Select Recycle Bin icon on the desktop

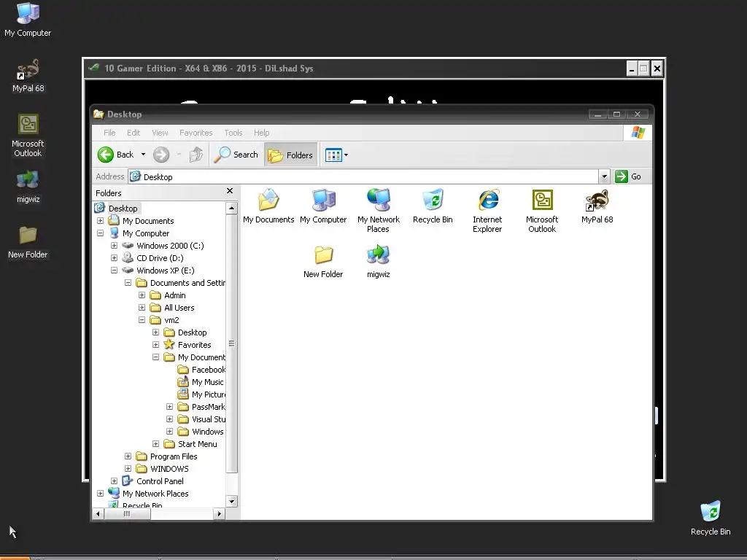click(x=711, y=518)
